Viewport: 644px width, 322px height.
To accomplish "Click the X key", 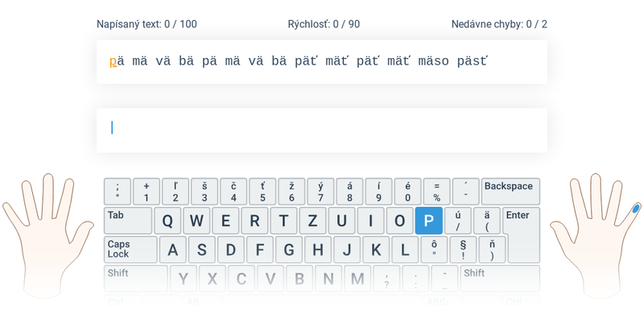I will pos(213,279).
